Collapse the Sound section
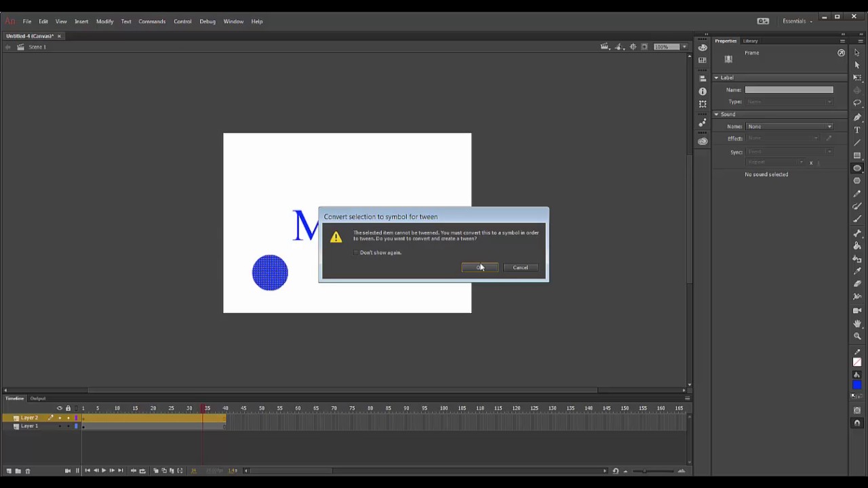Image resolution: width=868 pixels, height=488 pixels. (x=716, y=115)
